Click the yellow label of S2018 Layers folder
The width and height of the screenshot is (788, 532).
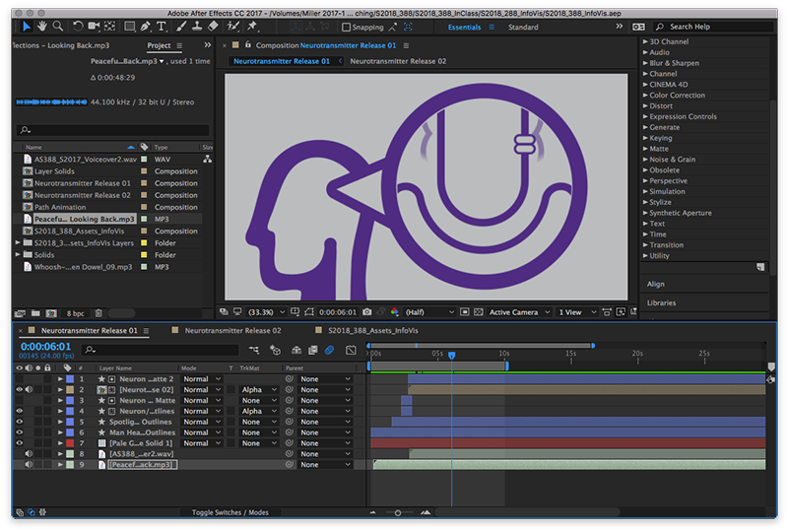[x=144, y=243]
